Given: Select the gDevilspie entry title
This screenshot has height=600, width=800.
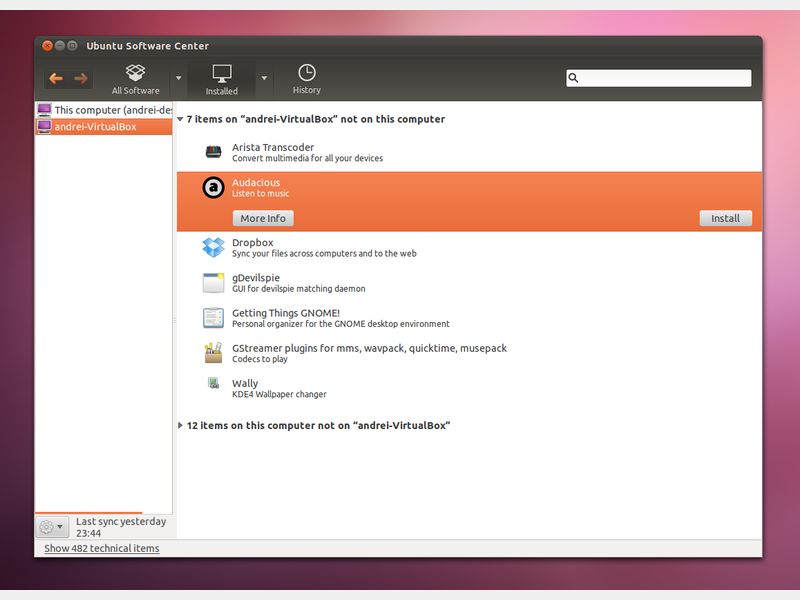Looking at the screenshot, I should [x=256, y=278].
